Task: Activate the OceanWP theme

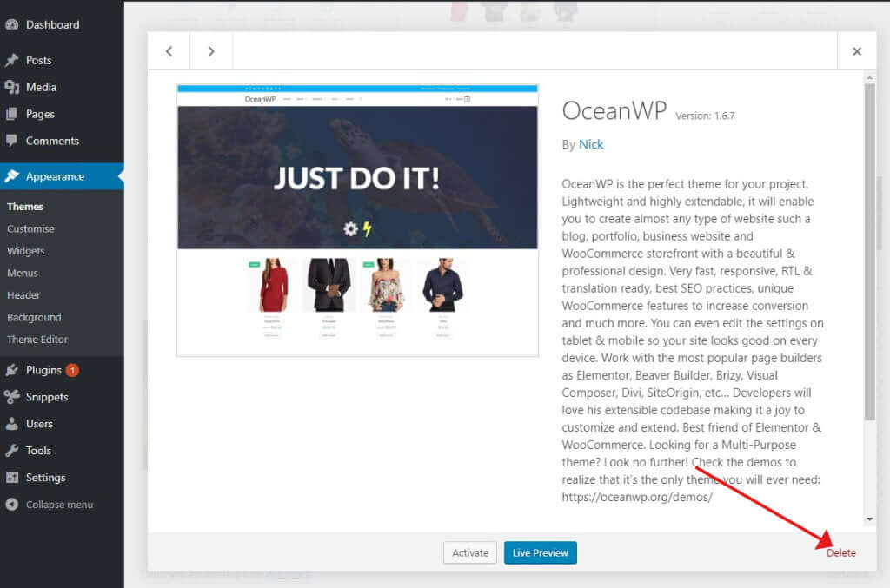Action: coord(470,552)
